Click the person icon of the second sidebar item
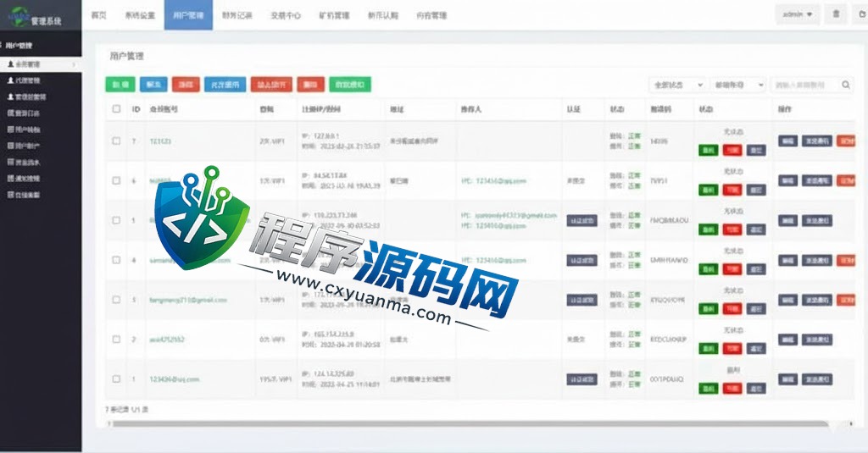 click(10, 80)
